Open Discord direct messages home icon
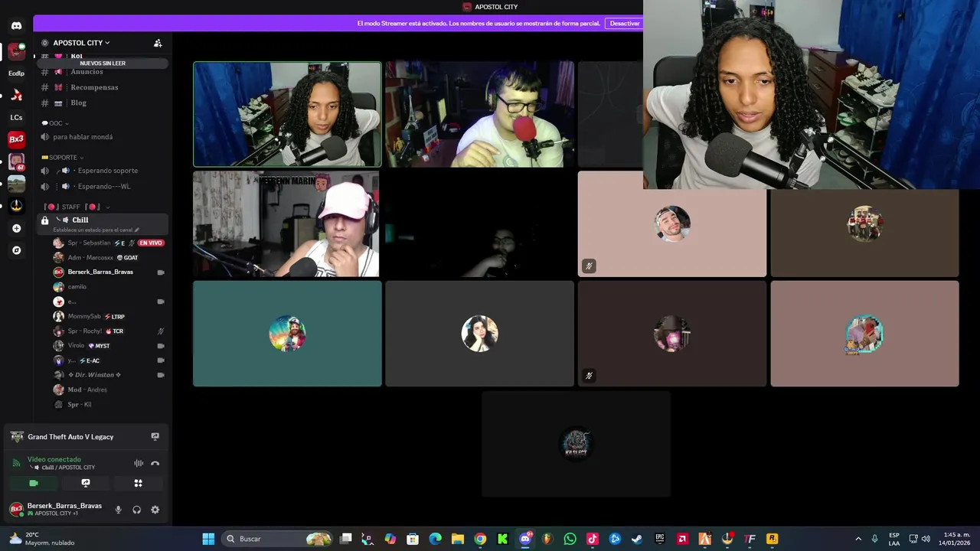The width and height of the screenshot is (980, 551). pos(16,26)
